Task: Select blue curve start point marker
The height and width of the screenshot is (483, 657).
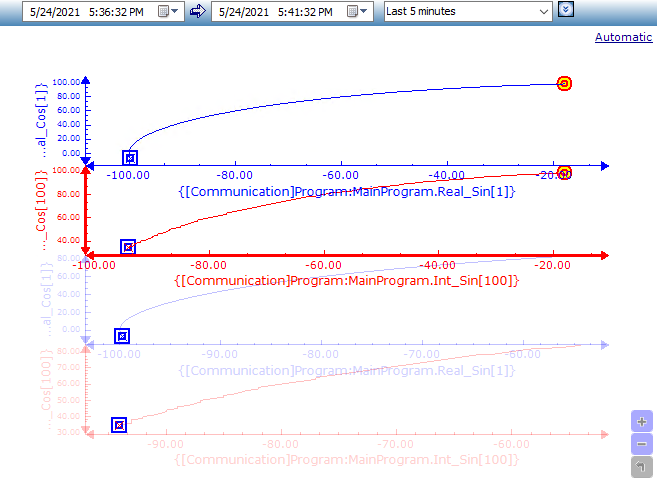Action: coord(129,158)
